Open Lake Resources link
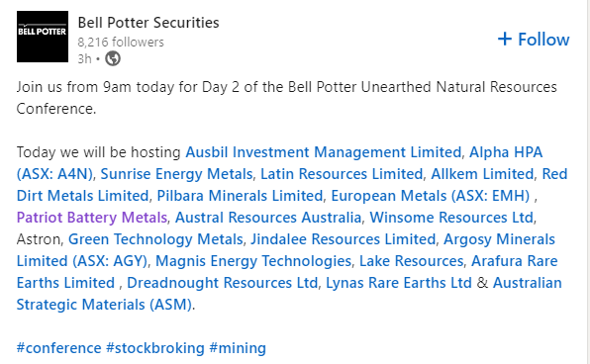Viewport: 590px width, 364px height. (x=411, y=261)
